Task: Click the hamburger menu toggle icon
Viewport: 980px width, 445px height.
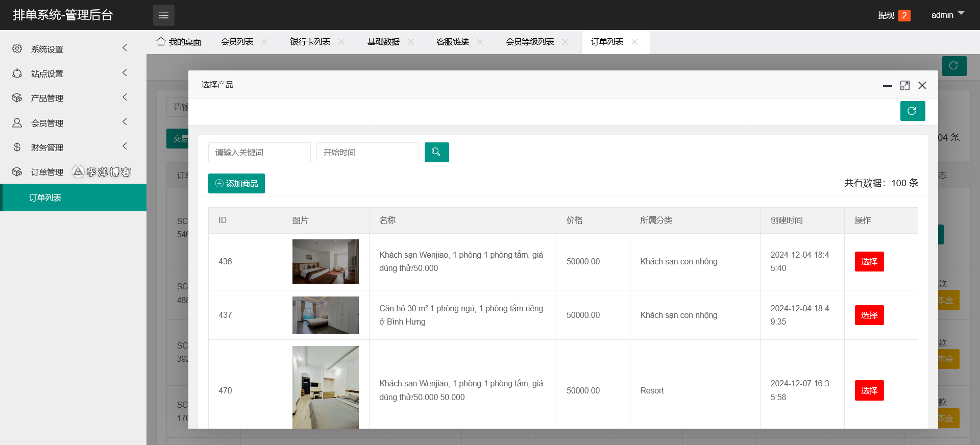Action: click(163, 15)
